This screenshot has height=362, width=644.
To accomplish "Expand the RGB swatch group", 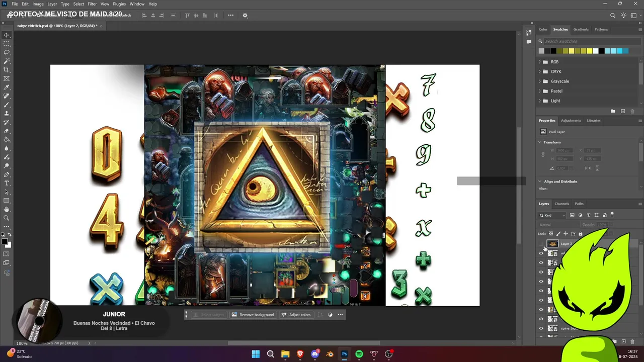I will click(540, 62).
